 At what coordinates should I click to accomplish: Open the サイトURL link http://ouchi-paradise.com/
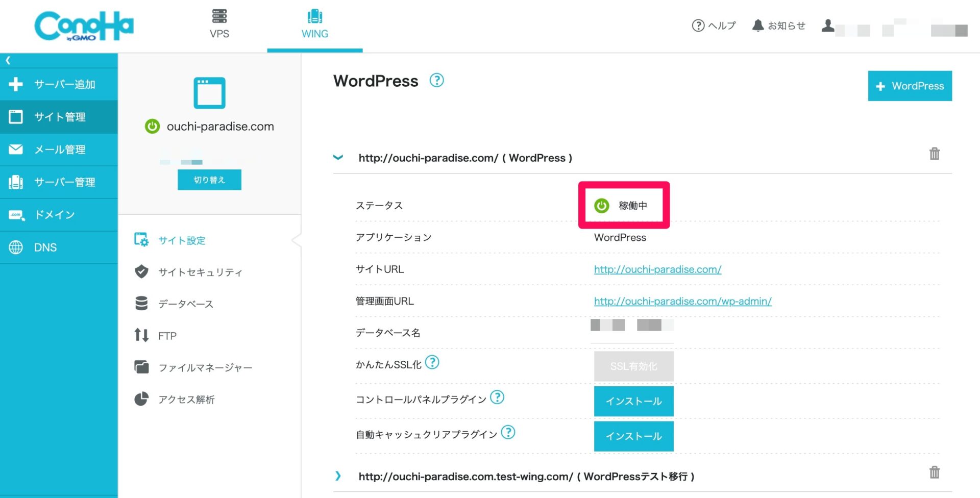(657, 269)
